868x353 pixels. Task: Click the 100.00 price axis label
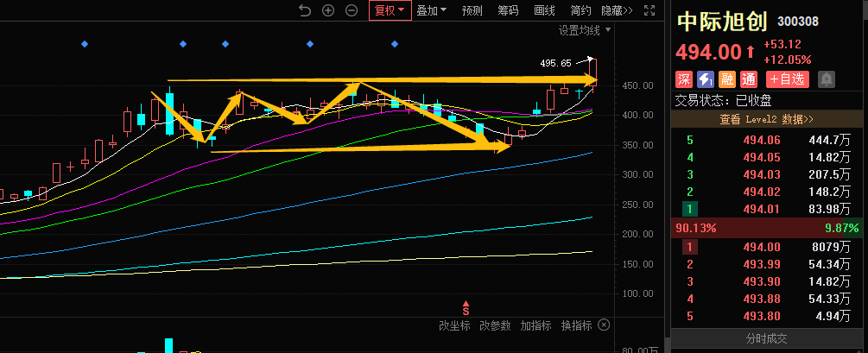(x=638, y=293)
